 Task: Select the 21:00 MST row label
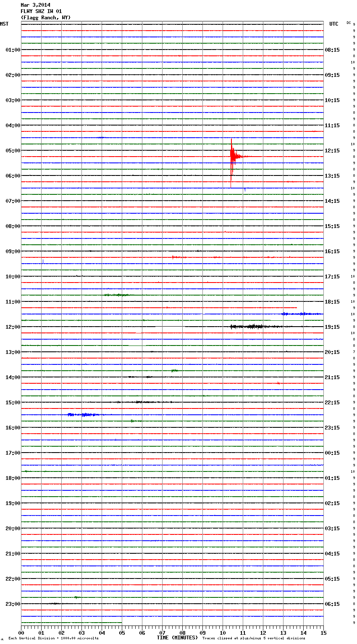tap(13, 554)
